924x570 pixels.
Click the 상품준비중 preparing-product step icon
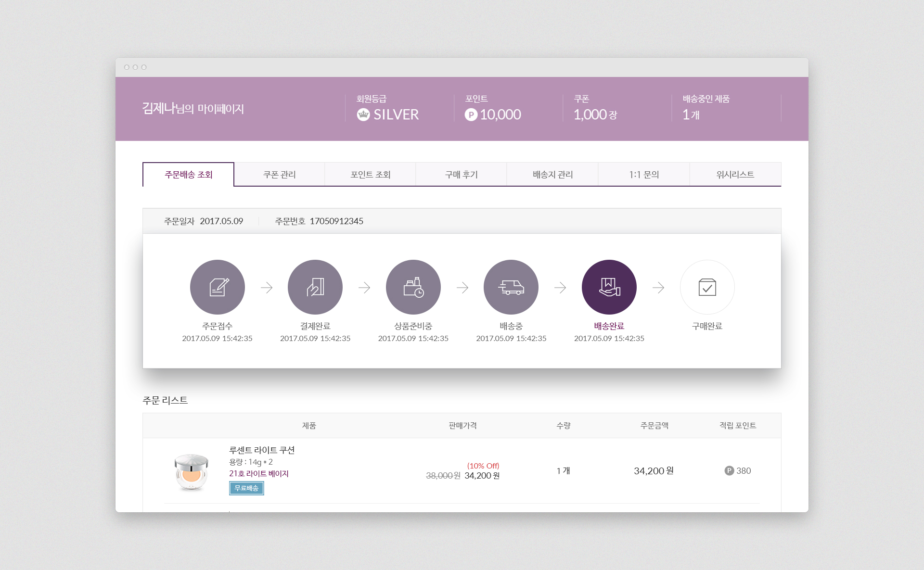coord(413,287)
